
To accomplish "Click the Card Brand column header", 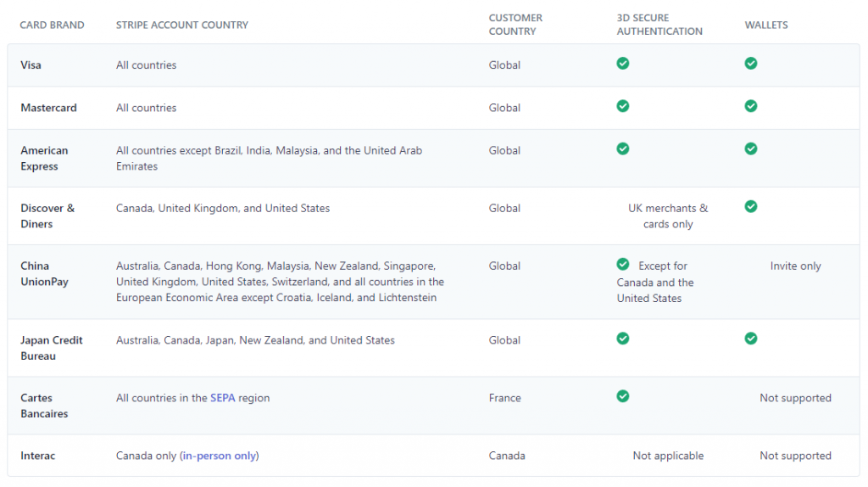I will (x=53, y=25).
